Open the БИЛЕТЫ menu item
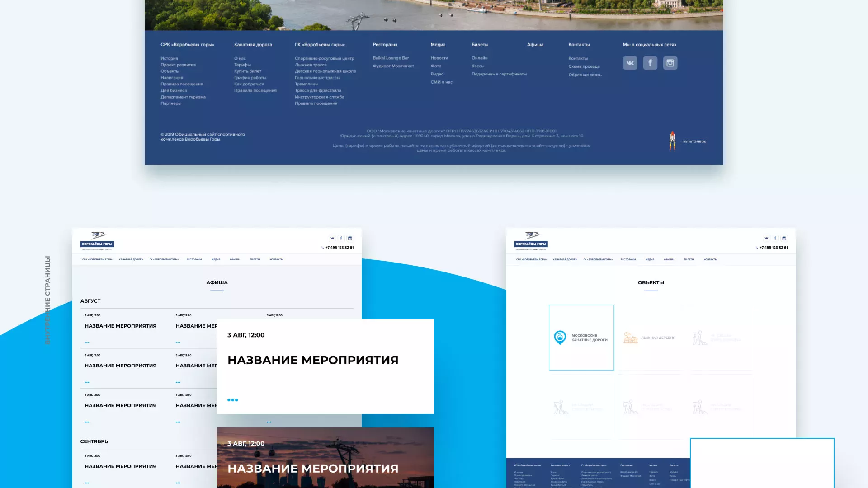 pyautogui.click(x=255, y=259)
